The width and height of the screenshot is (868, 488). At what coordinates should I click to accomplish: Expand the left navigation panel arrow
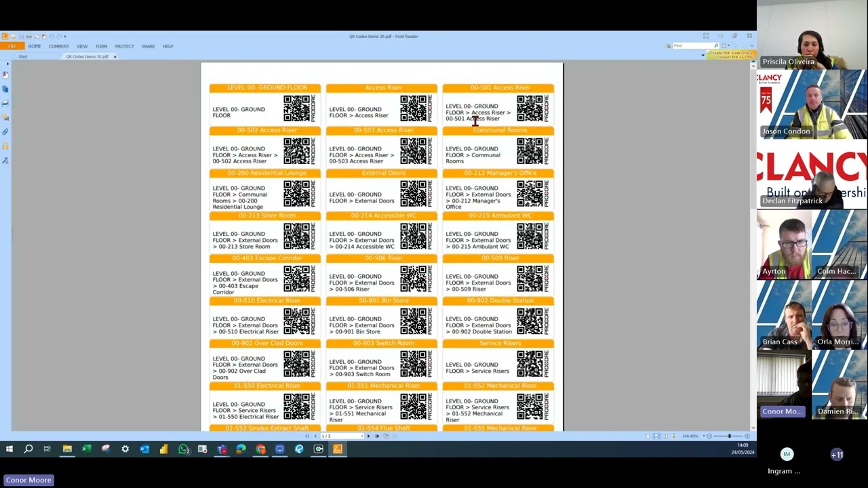pyautogui.click(x=7, y=64)
